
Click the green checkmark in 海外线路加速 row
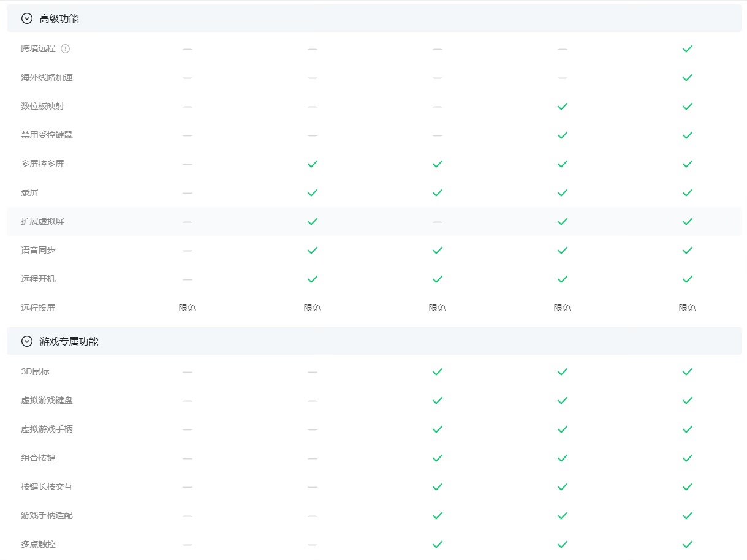pos(687,77)
